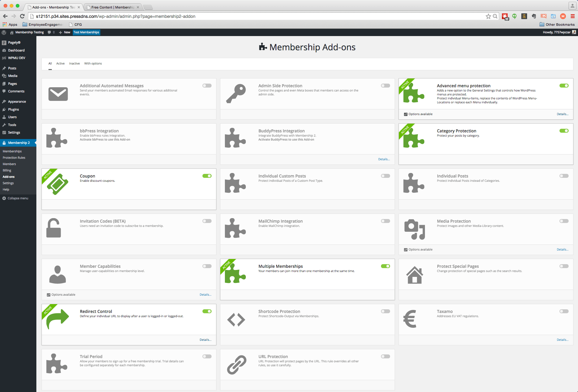This screenshot has height=392, width=578.
Task: Open the Chrome menu with the hamburger icon
Action: 573,16
